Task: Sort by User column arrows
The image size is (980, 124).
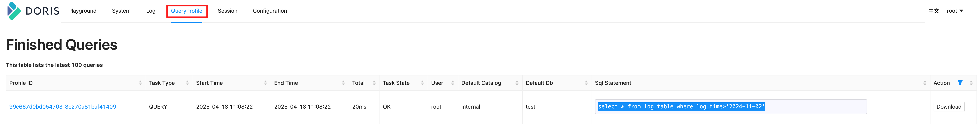Action: coord(452,83)
